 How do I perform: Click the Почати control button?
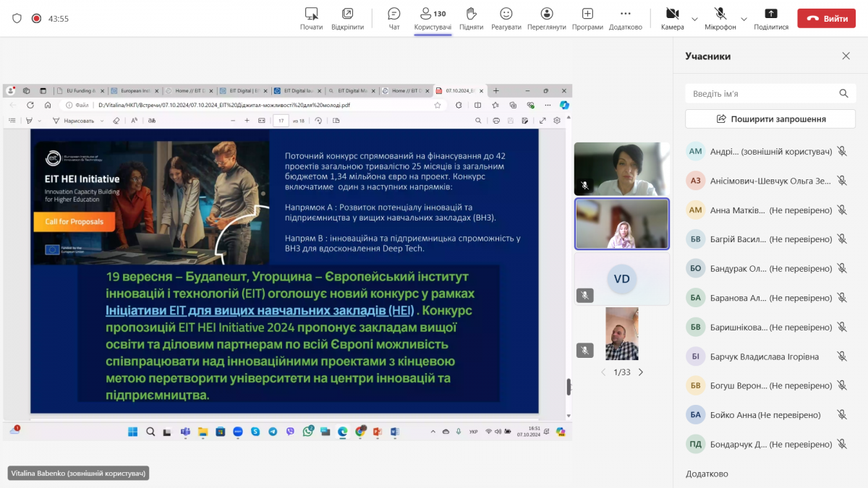point(312,19)
